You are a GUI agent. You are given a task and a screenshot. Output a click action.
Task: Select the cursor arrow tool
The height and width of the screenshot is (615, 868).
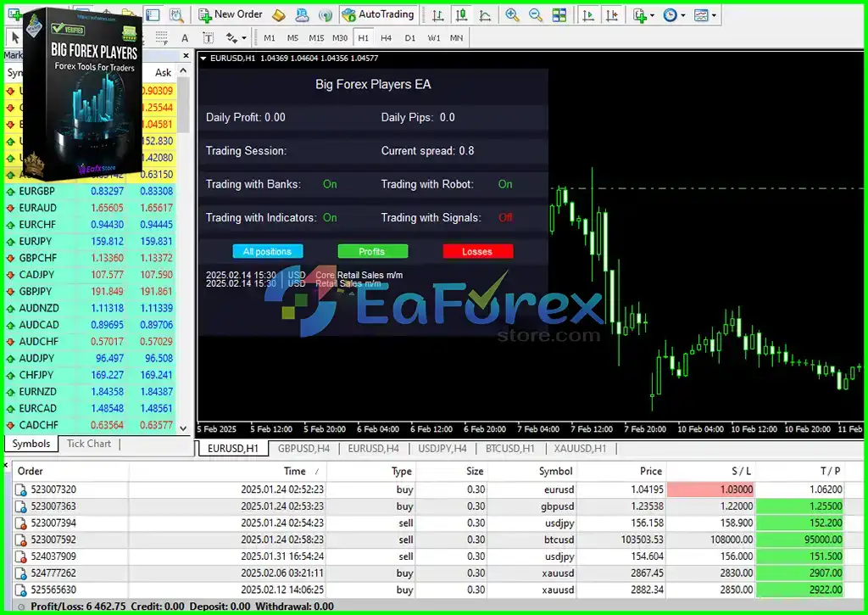(15, 37)
